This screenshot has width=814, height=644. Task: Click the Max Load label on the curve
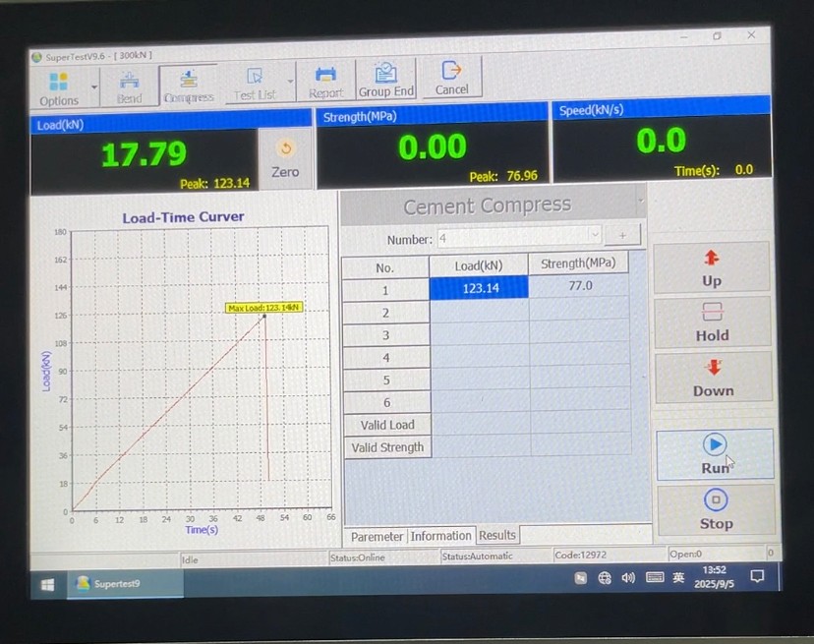[x=263, y=308]
